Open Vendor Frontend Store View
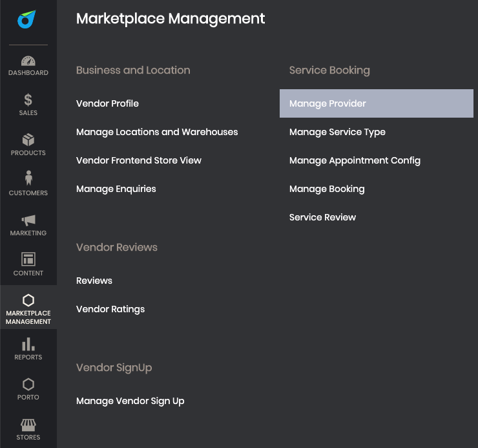Image resolution: width=478 pixels, height=448 pixels. [139, 160]
